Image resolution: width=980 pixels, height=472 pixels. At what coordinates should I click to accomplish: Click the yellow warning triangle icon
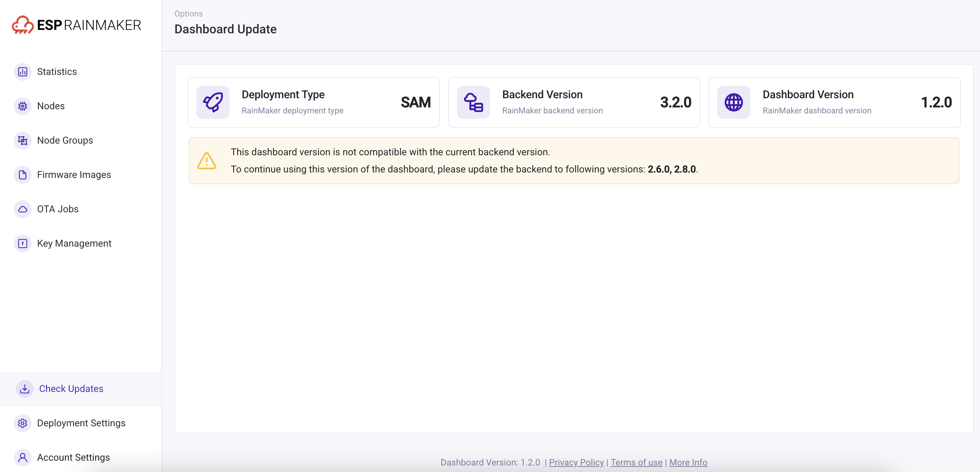pyautogui.click(x=207, y=161)
